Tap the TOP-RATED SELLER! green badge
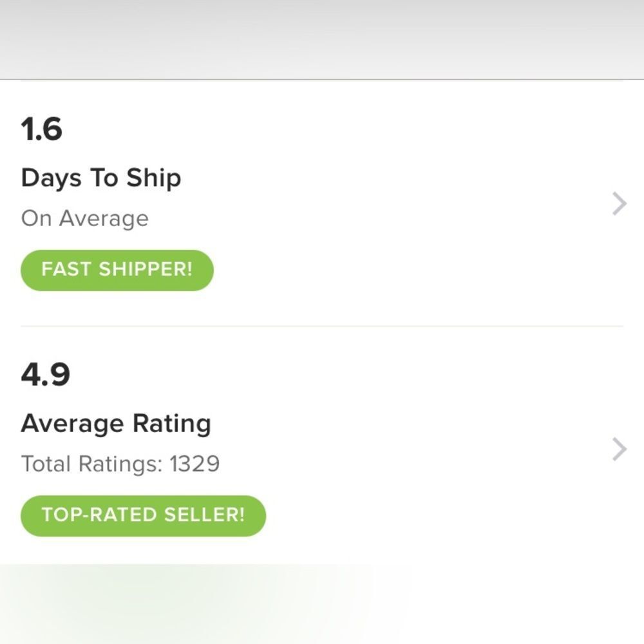Viewport: 644px width, 644px height. click(x=143, y=515)
